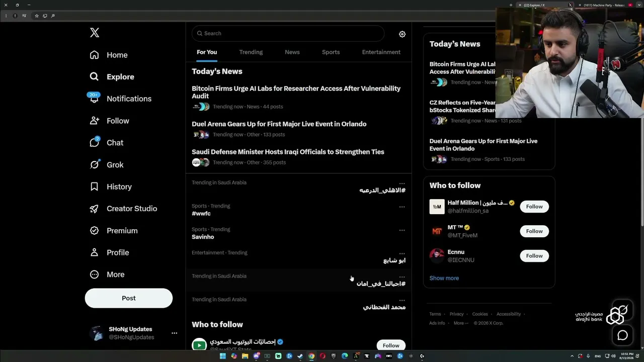Open more options for #wwfc trend
The width and height of the screenshot is (644, 362).
point(402,207)
